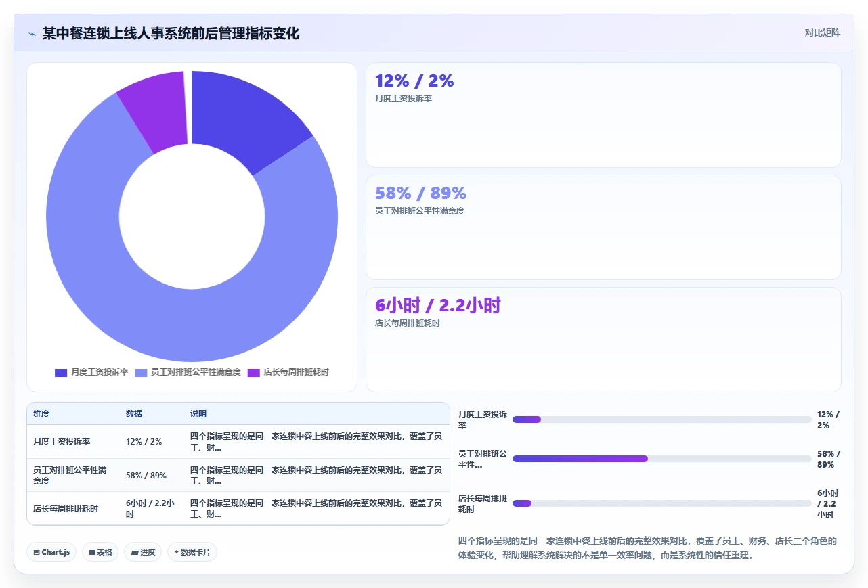
Task: Click the 说明 column header
Action: [198, 414]
